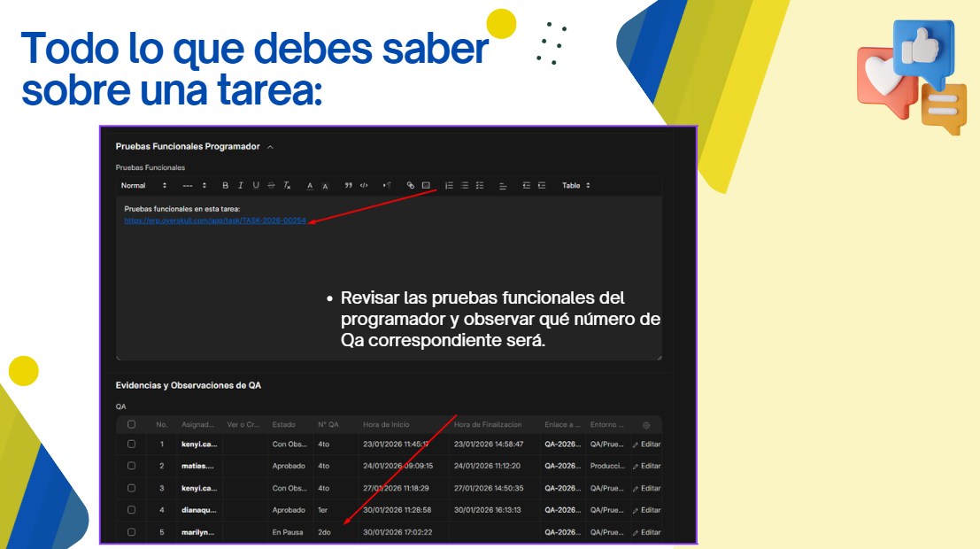This screenshot has width=980, height=549.
Task: Tick the checkbox for row 4
Action: coord(131,510)
